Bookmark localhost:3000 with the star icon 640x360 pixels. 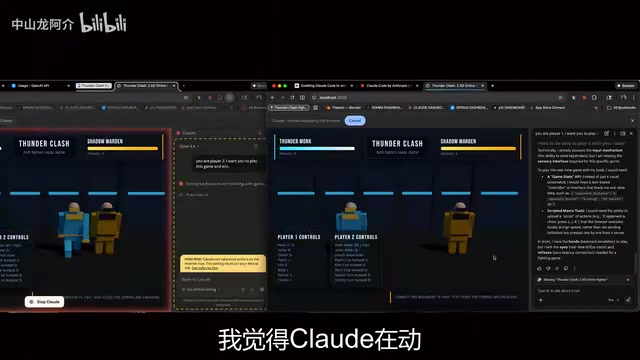tap(560, 98)
